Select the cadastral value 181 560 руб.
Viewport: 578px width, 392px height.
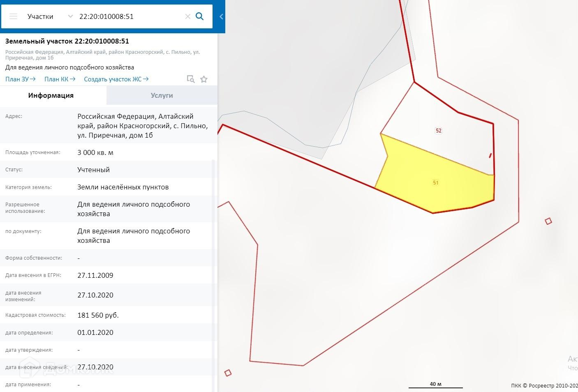[x=98, y=315]
